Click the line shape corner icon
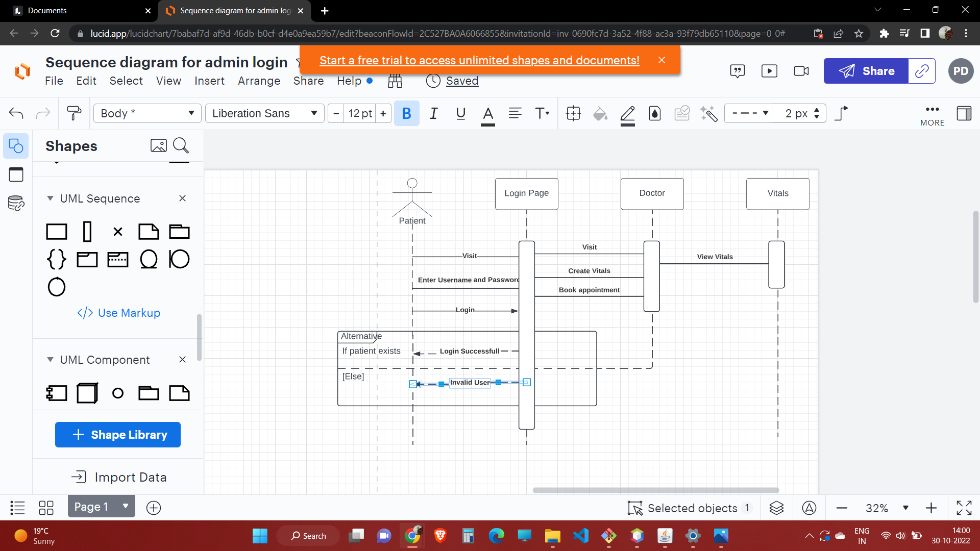 tap(841, 113)
